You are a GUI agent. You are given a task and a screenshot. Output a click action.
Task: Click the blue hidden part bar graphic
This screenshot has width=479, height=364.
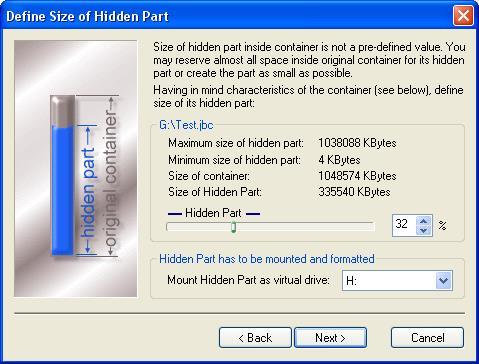tap(63, 191)
